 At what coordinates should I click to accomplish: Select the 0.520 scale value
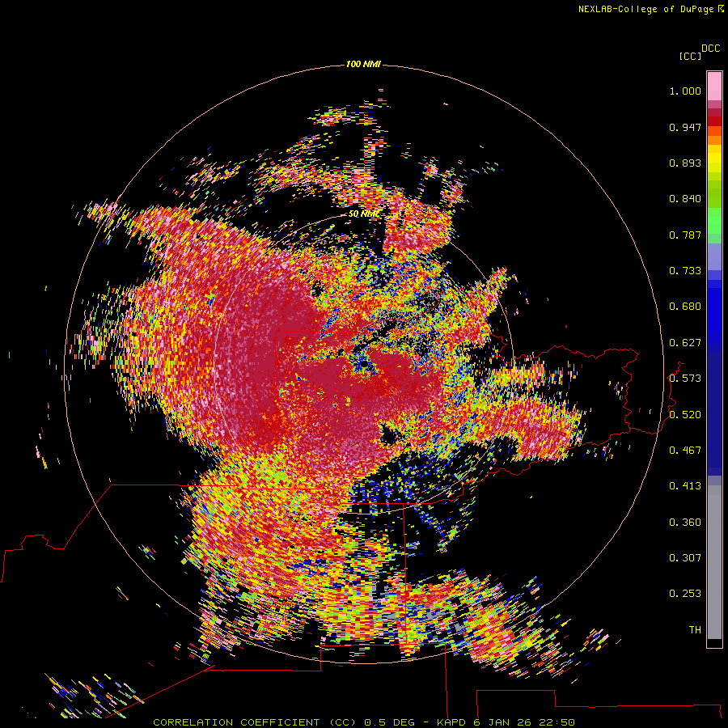point(685,415)
